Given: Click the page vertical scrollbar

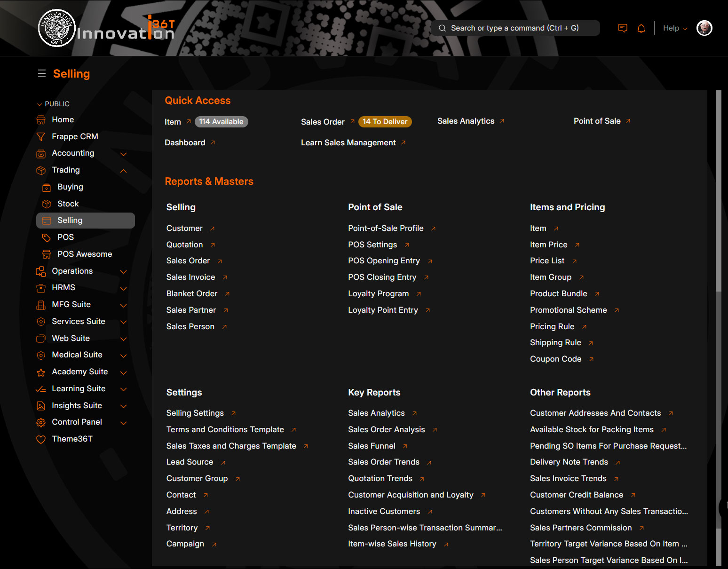Looking at the screenshot, I should tap(718, 188).
